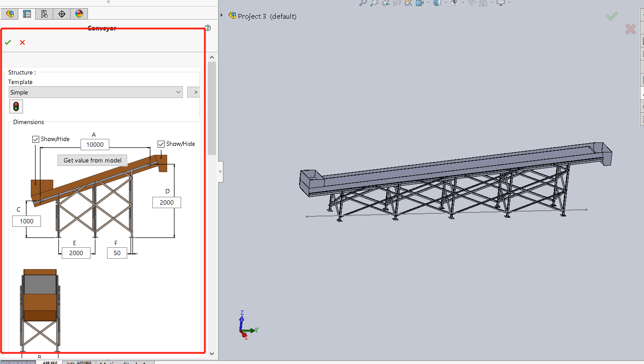This screenshot has height=364, width=644.
Task: Open the ConfigurationManager tab
Action: pyautogui.click(x=44, y=14)
